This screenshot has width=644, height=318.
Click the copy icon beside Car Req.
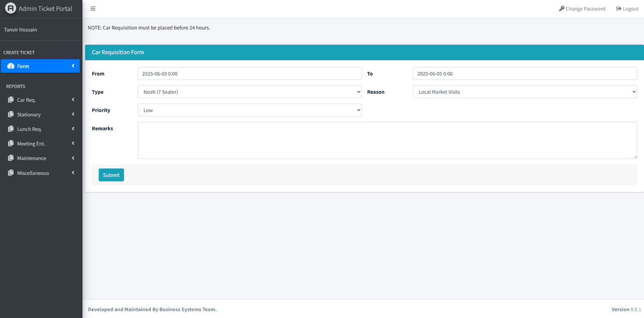(x=11, y=100)
